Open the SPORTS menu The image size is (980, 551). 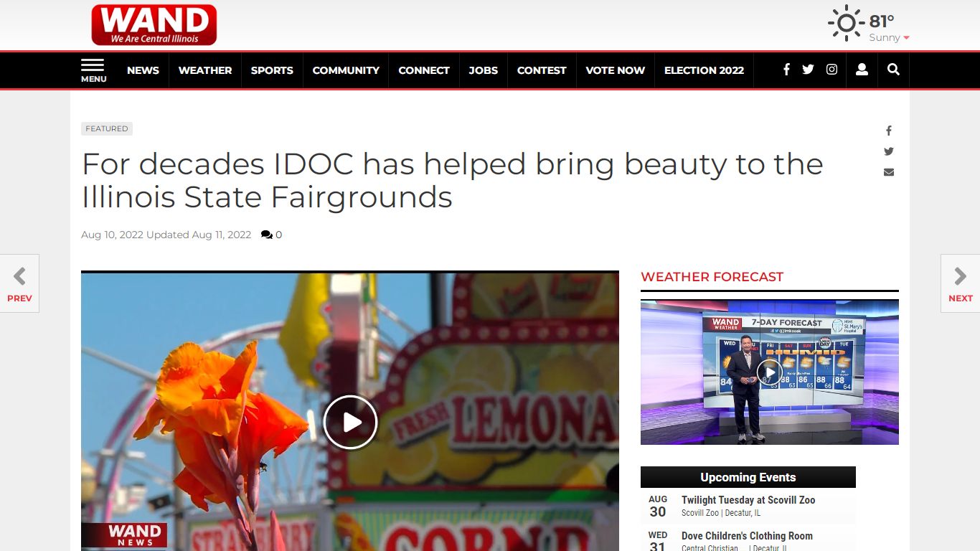coord(272,70)
